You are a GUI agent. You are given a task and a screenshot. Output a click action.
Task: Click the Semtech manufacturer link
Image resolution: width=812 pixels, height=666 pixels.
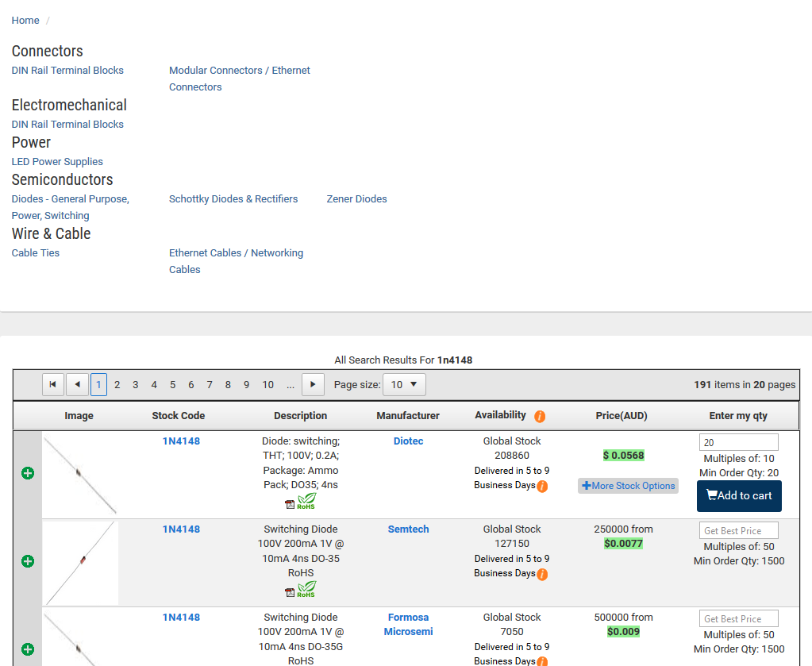click(x=408, y=529)
